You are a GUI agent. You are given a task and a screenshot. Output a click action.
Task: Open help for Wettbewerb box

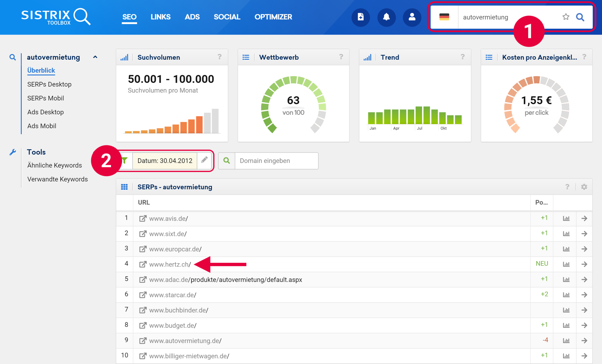pos(341,57)
